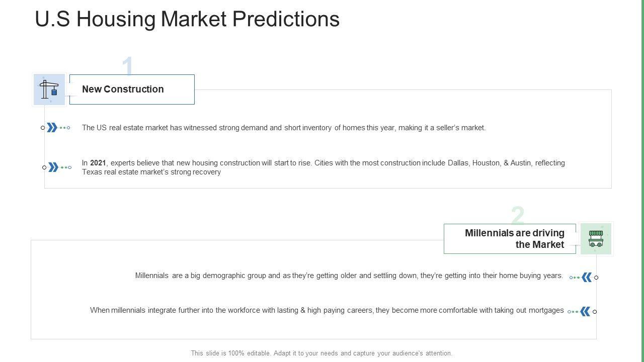Click small circle marker right of mortgages bullet

pyautogui.click(x=595, y=312)
